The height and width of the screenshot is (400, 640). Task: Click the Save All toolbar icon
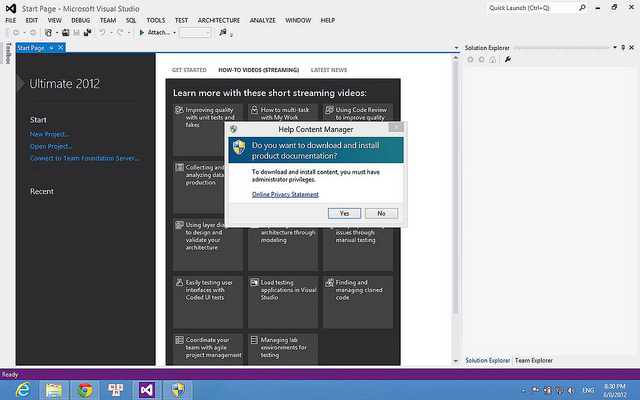pos(87,33)
